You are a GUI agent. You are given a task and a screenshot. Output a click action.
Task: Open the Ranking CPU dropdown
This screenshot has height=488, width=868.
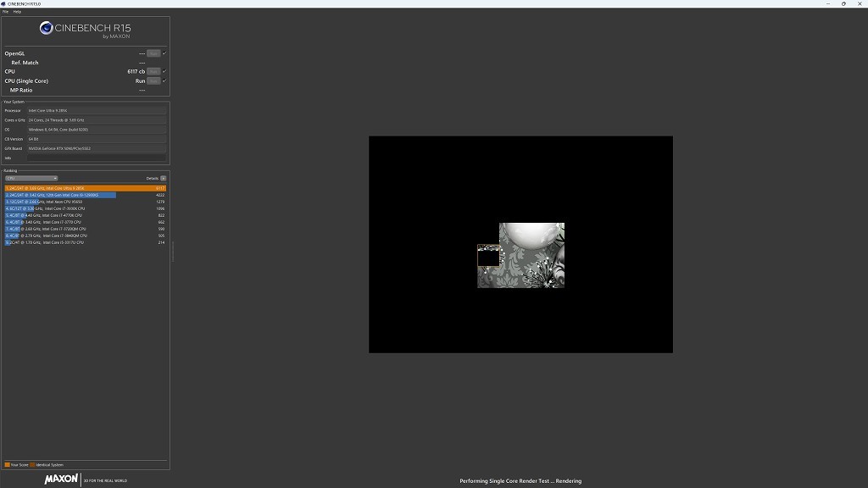click(31, 178)
